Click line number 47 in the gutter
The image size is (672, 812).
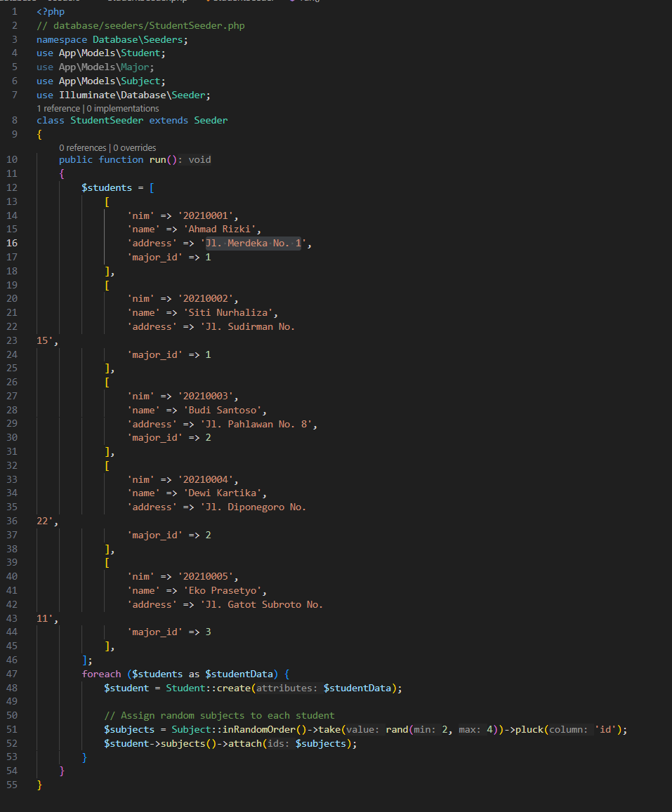(x=12, y=674)
